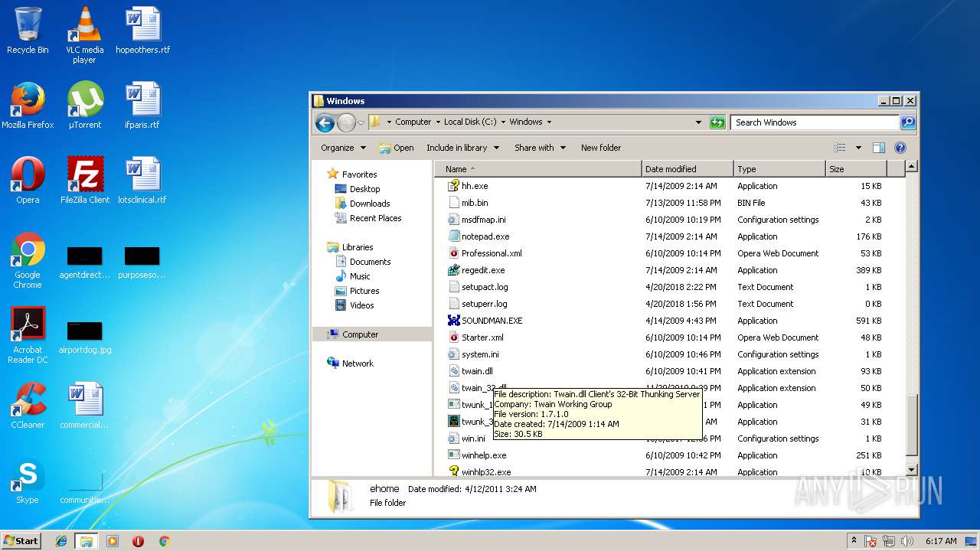Select the Professional.xml Opera document icon
This screenshot has height=551, width=980.
tap(453, 253)
